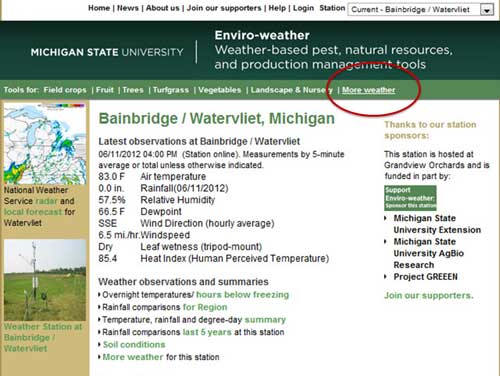The image size is (500, 376).
Task: Open Field crops tools
Action: (65, 90)
